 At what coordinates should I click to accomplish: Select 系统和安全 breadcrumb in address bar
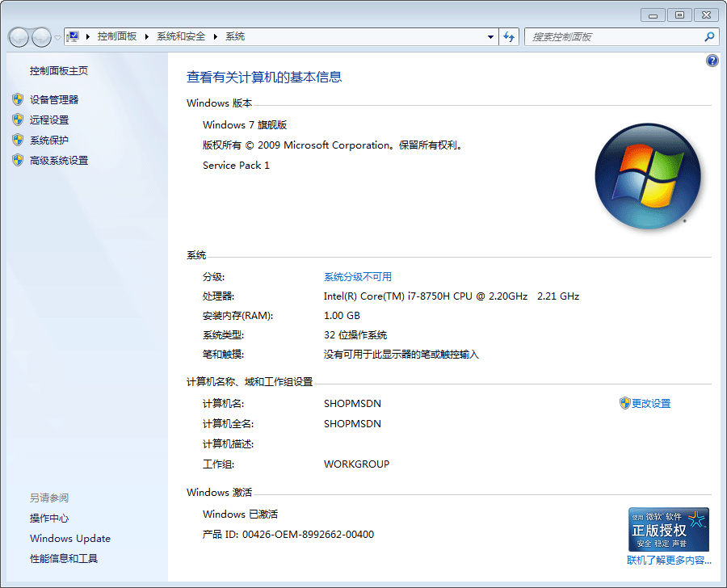click(181, 36)
